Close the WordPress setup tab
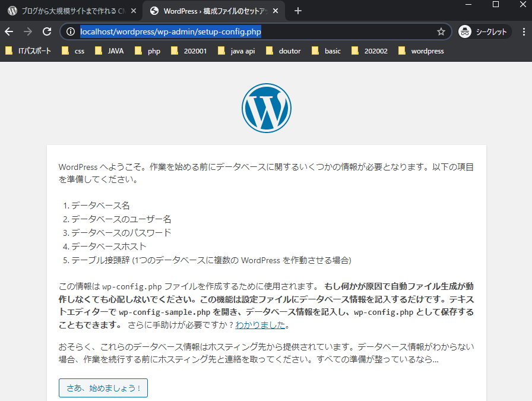 pos(275,11)
